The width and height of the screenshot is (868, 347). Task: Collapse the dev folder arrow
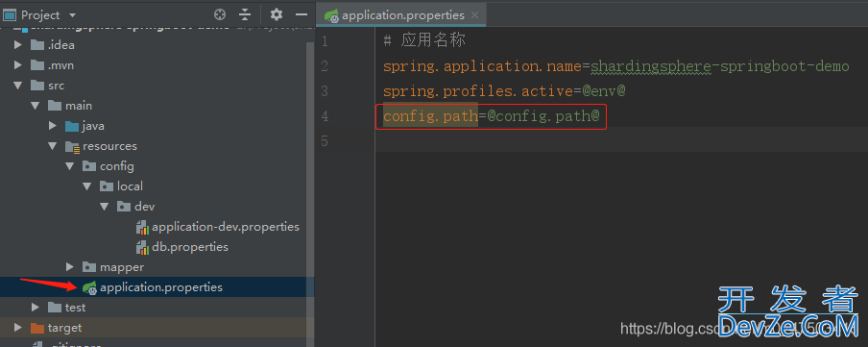click(x=104, y=207)
